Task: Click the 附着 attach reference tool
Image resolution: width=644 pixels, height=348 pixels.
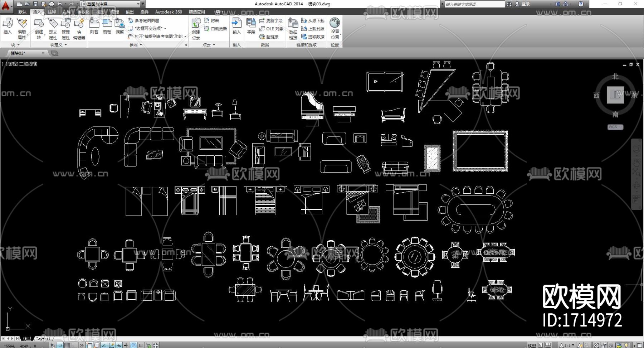Action: point(94,26)
